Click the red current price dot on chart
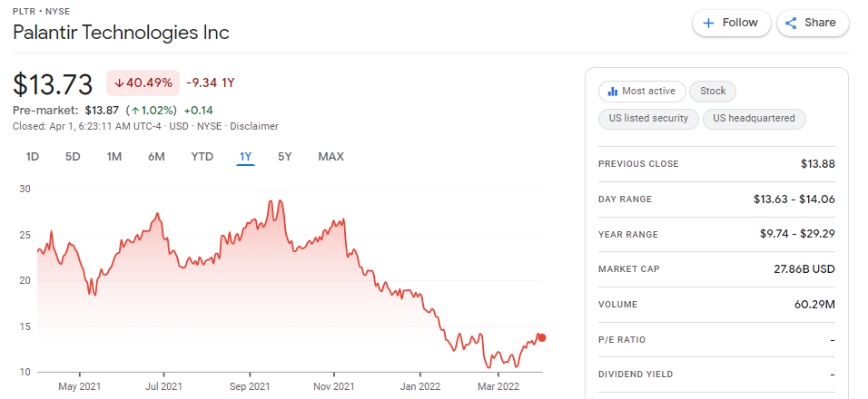Screen dimensions: 868x399 coord(542,337)
